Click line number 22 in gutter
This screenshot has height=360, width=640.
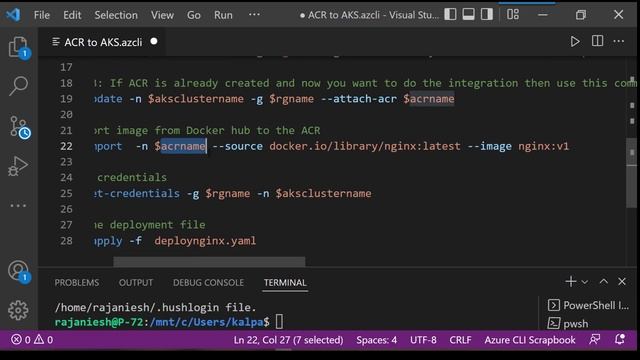coord(66,146)
